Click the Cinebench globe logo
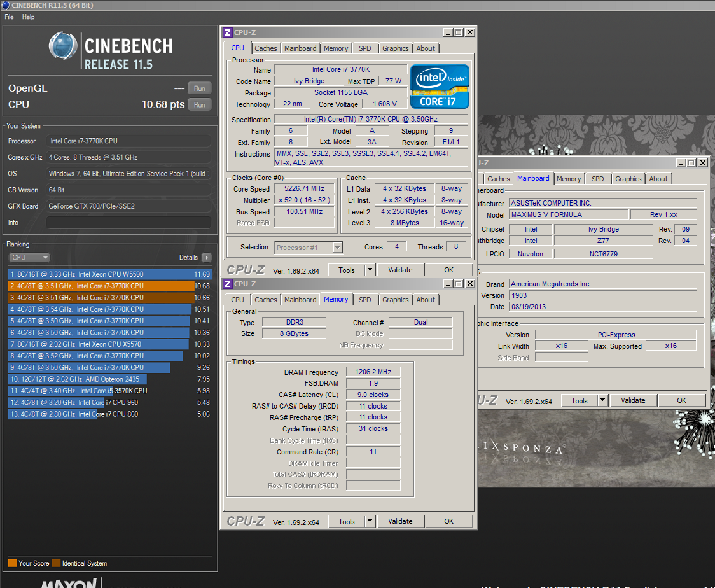 [x=63, y=46]
